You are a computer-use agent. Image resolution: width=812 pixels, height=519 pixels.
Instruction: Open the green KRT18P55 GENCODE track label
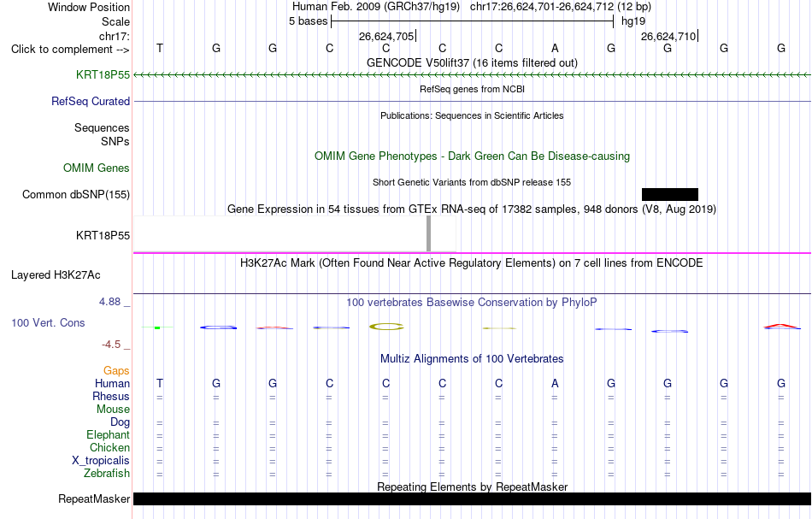pos(103,75)
